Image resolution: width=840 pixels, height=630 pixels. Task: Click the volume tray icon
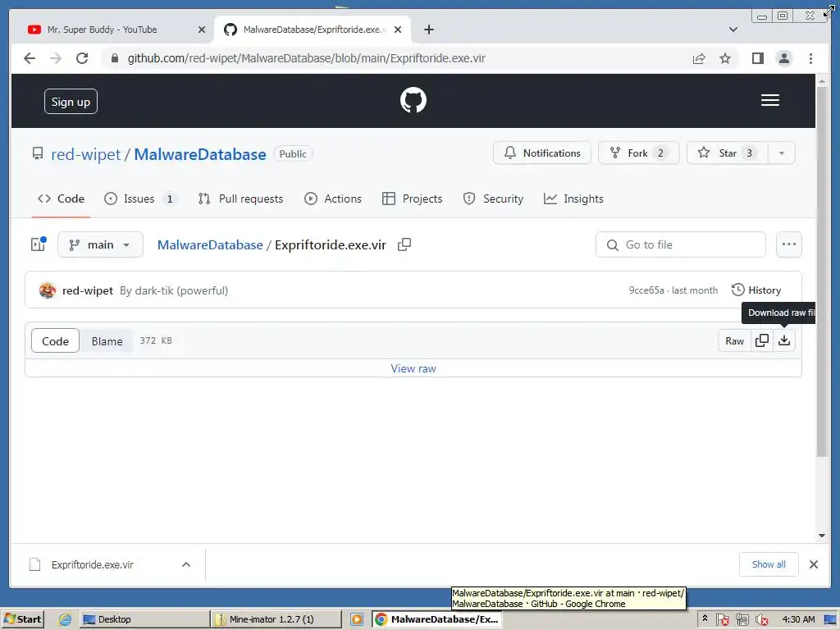[761, 620]
